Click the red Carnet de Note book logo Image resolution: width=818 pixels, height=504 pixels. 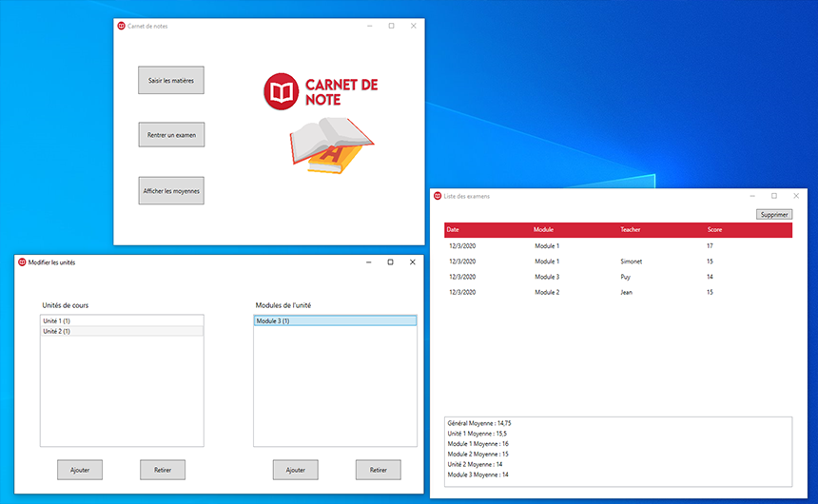pos(281,91)
